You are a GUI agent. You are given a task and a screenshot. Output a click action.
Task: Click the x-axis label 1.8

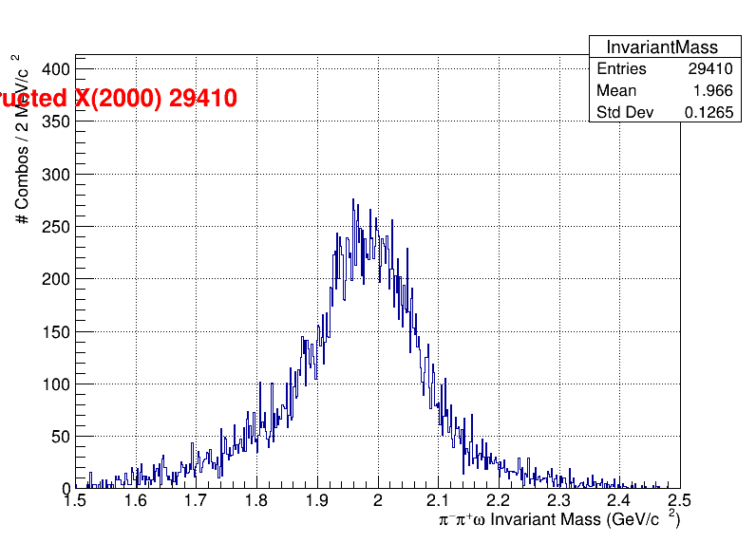click(x=256, y=500)
